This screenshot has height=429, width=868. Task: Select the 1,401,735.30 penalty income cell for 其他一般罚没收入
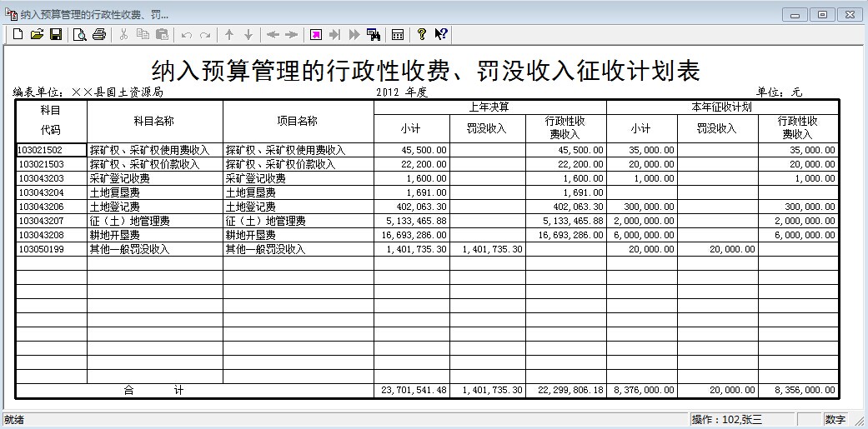(488, 249)
